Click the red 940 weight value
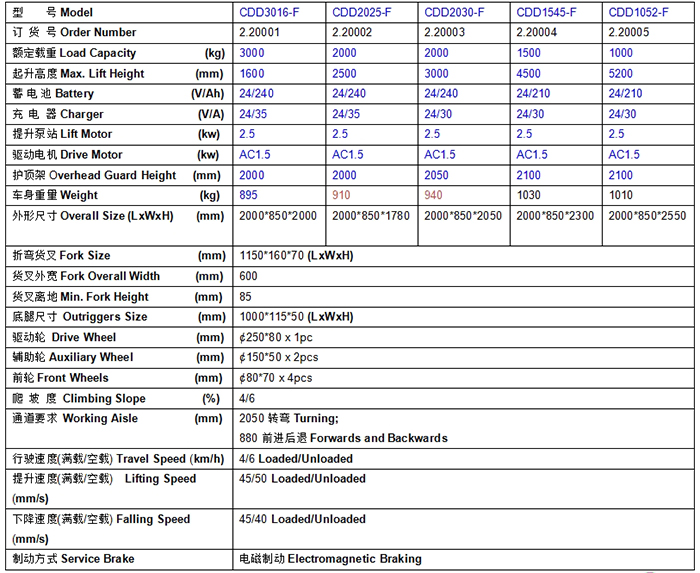 point(433,195)
